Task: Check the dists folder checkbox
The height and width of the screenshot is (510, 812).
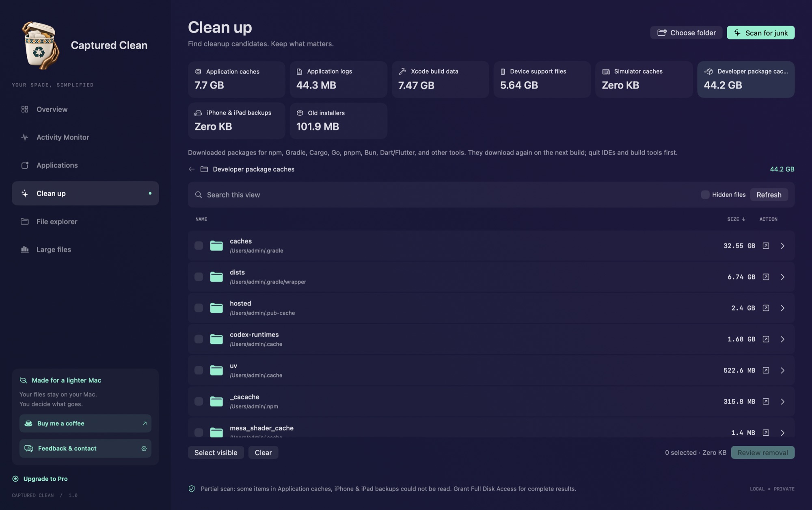Action: tap(199, 277)
